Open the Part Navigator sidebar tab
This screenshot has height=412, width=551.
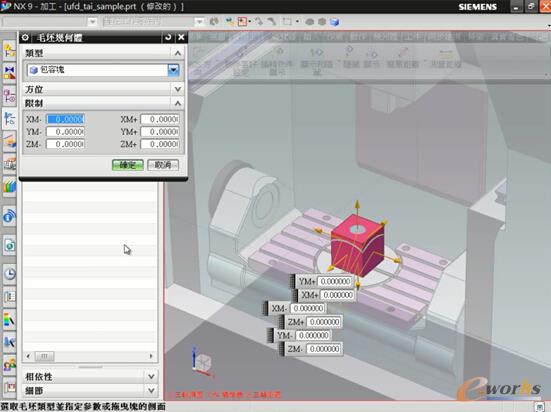(9, 96)
